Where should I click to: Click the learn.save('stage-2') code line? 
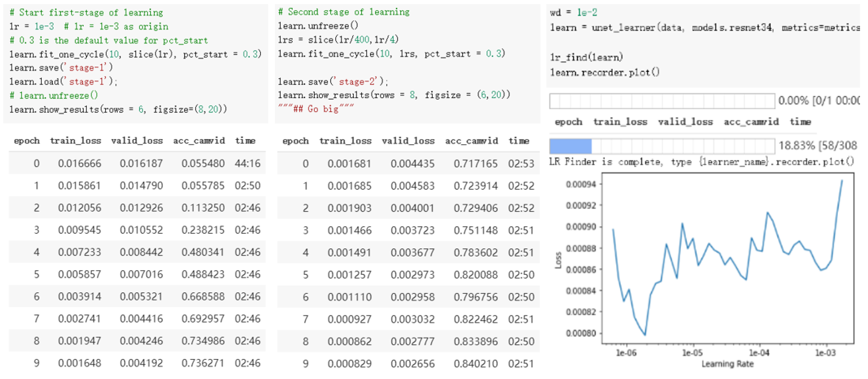tap(333, 82)
